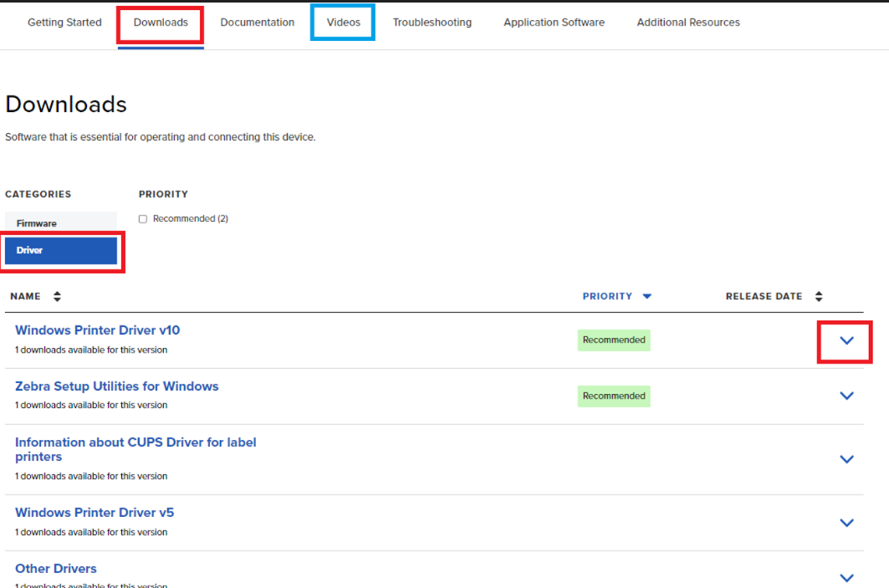Click Recommended badge for Zebra Setup Utilities

[x=614, y=396]
